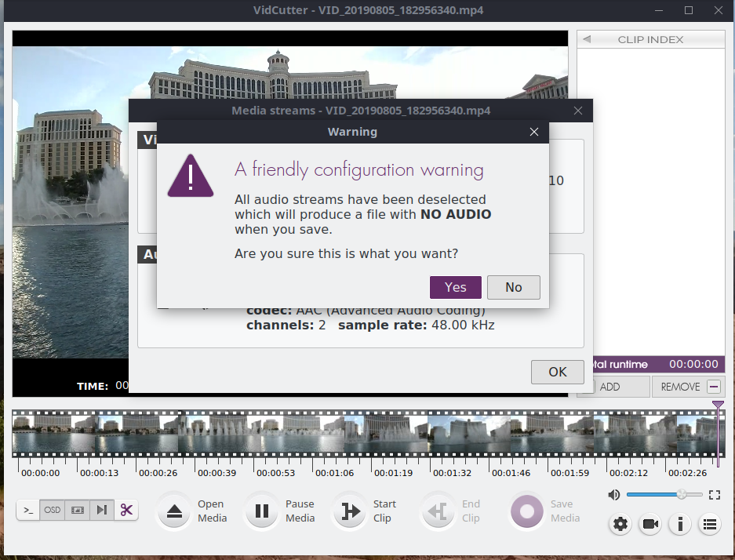
Task: Set the Start Clip point
Action: [351, 511]
